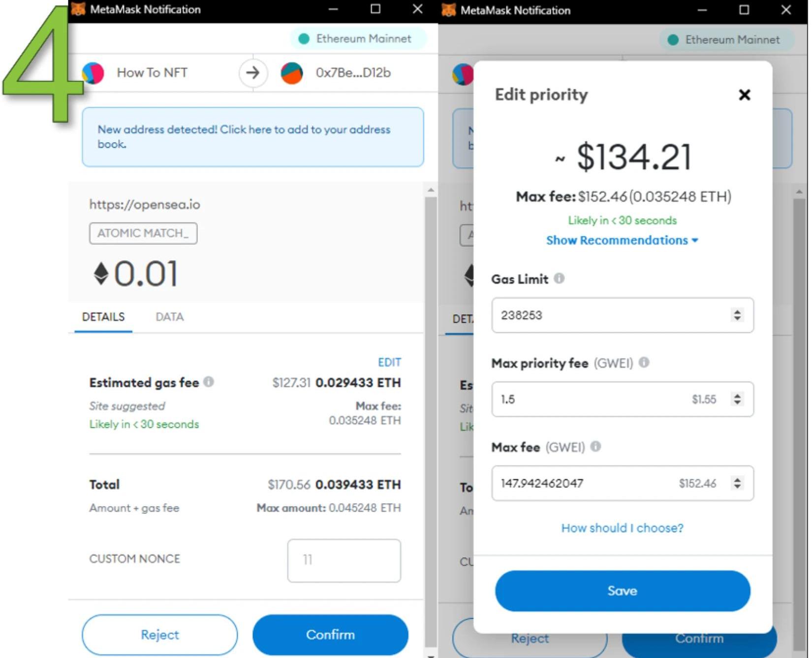Expand Show Recommendations dropdown
The image size is (812, 658).
[622, 240]
